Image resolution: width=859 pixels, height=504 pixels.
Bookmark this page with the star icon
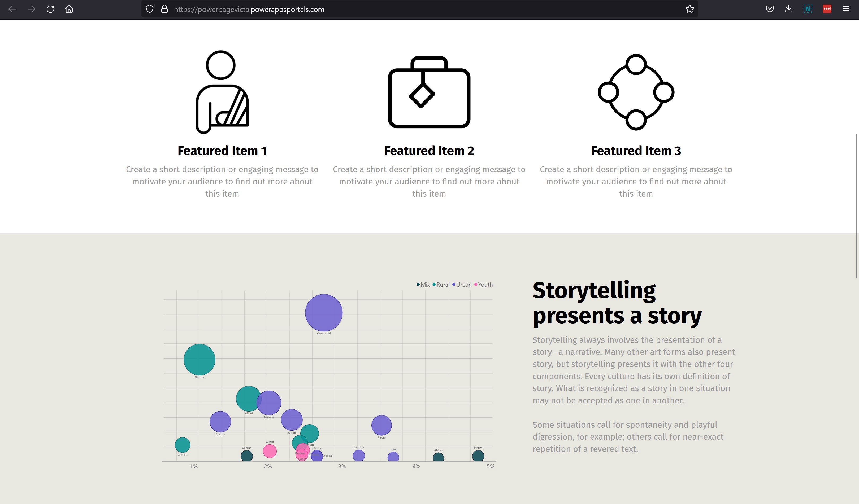[689, 9]
